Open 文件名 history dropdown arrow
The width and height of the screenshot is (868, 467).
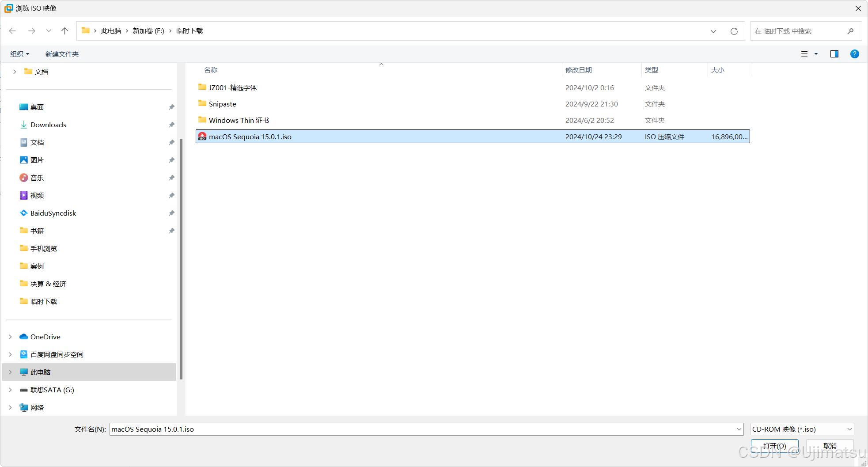pyautogui.click(x=739, y=429)
